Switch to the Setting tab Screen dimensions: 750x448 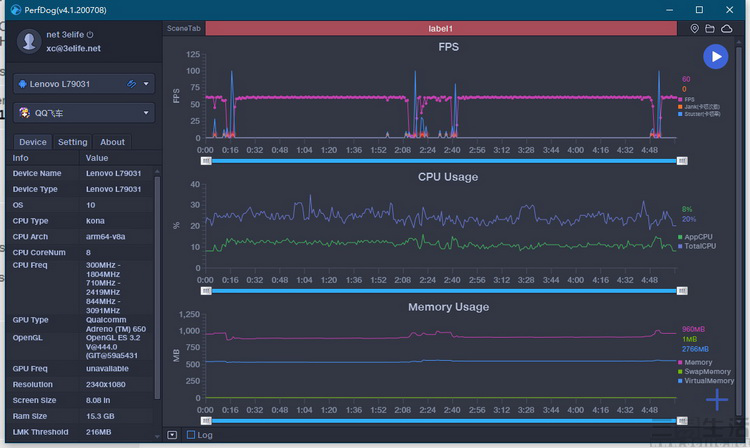[x=72, y=142]
